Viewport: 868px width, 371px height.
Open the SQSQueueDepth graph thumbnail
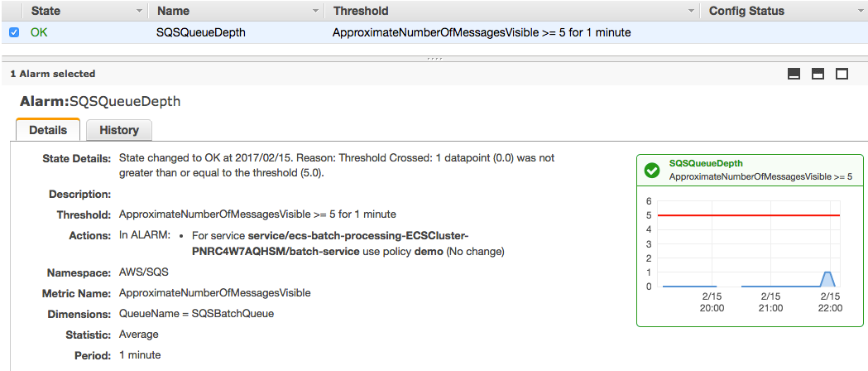tap(750, 240)
